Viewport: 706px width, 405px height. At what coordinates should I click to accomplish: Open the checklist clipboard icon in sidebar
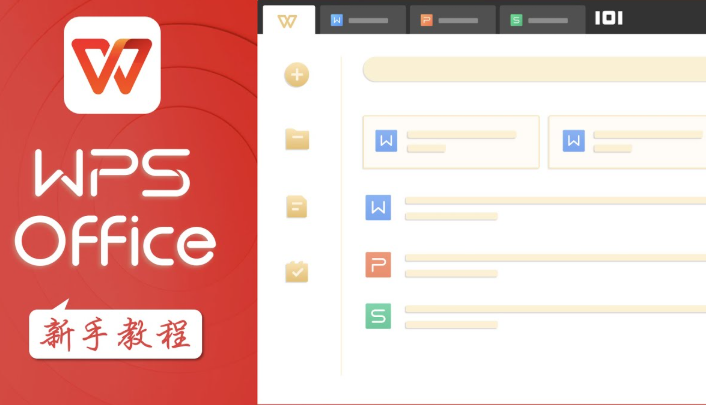tap(297, 272)
